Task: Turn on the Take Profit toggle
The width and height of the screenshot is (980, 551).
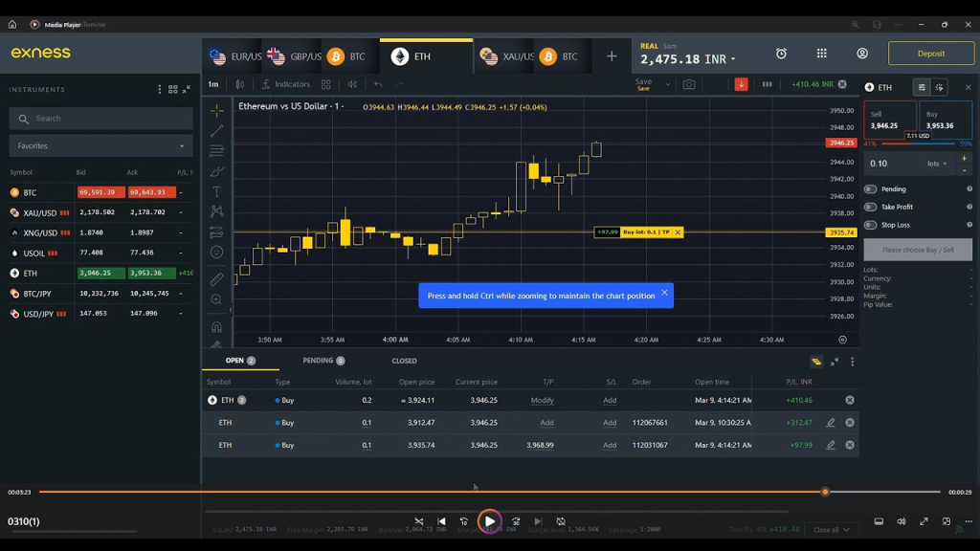Action: 870,207
